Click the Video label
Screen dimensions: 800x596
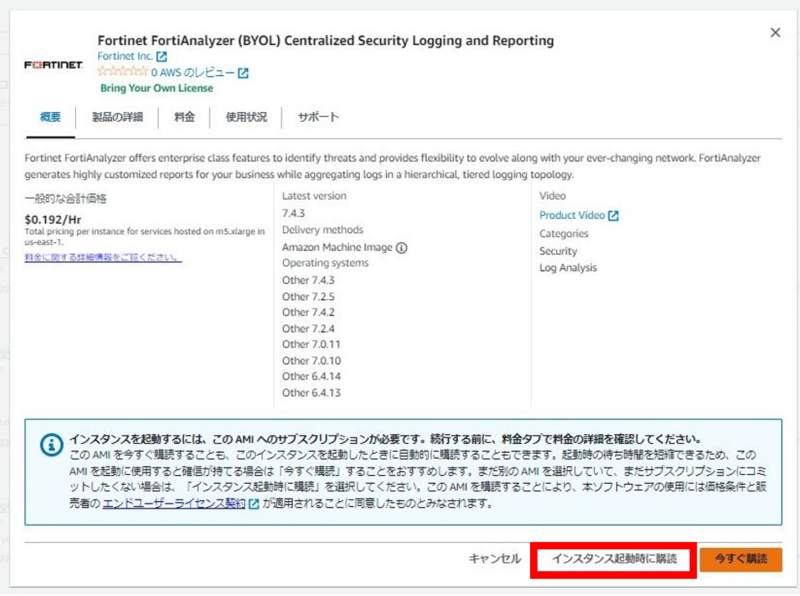pos(553,196)
